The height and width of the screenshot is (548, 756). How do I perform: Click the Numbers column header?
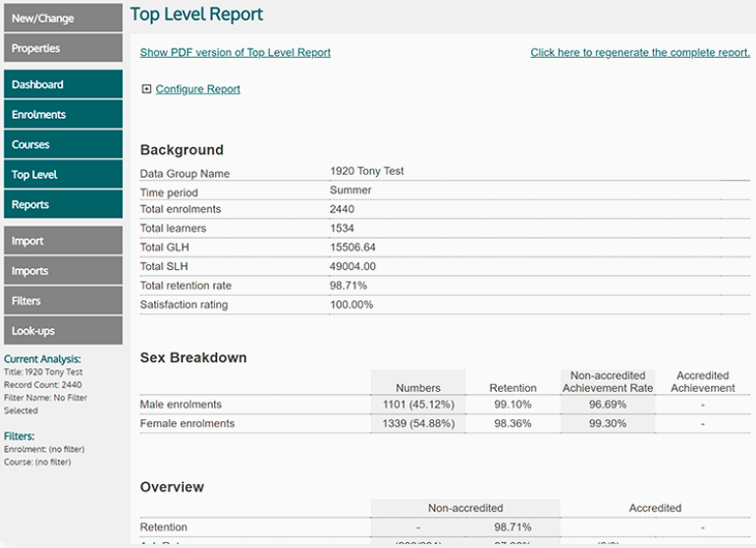417,388
